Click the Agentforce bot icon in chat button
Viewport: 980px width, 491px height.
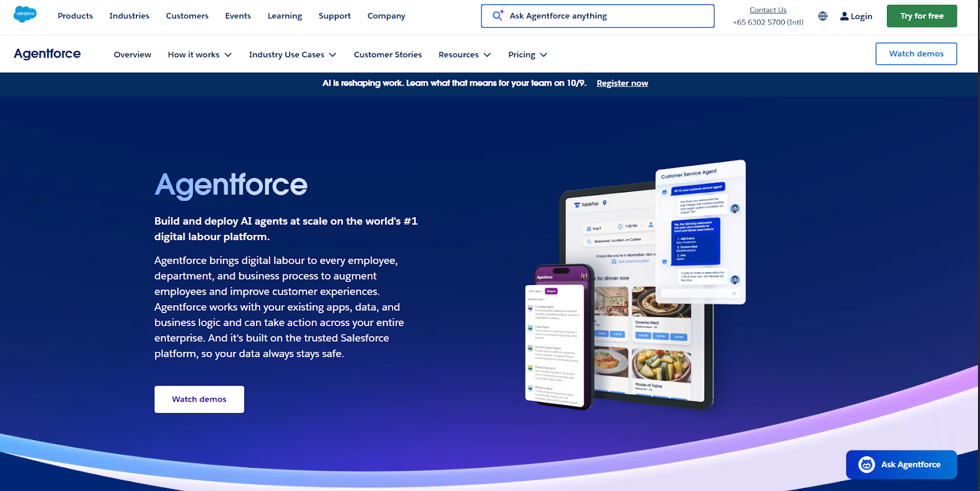point(866,465)
